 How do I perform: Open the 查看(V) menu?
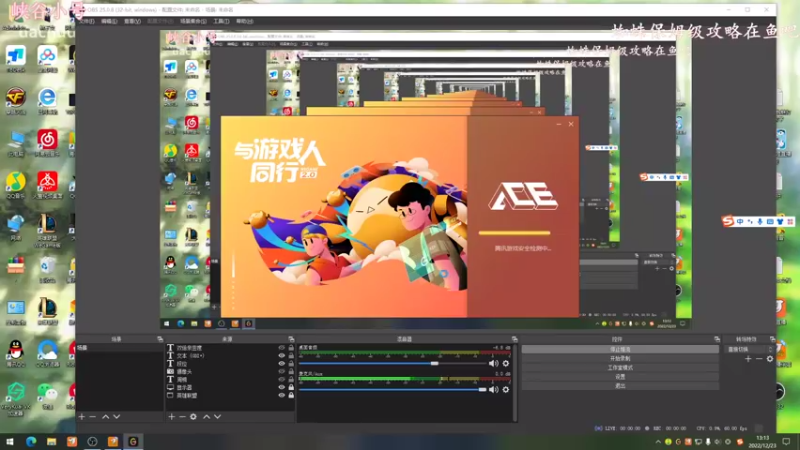pos(132,21)
